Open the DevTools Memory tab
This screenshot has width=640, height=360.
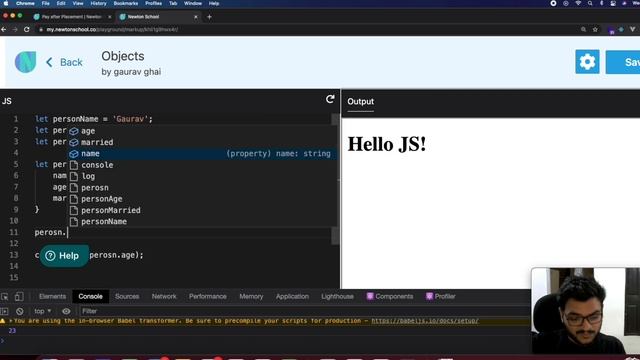point(251,296)
